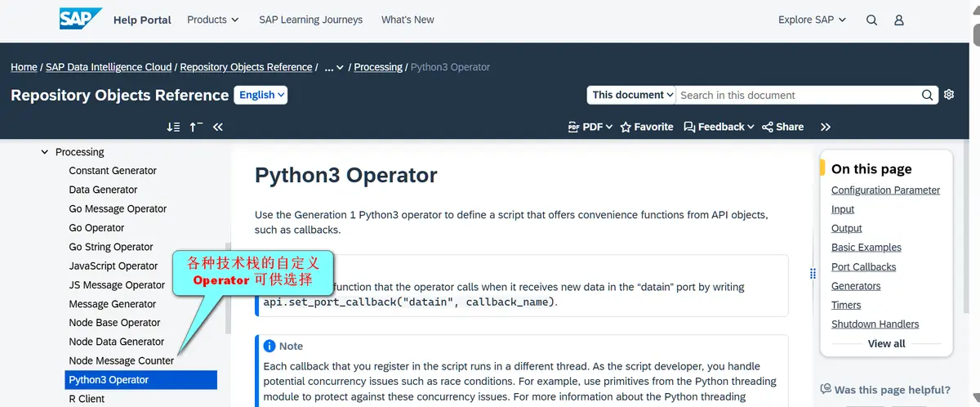Select Go String Operator in the tree
980x407 pixels.
[111, 247]
